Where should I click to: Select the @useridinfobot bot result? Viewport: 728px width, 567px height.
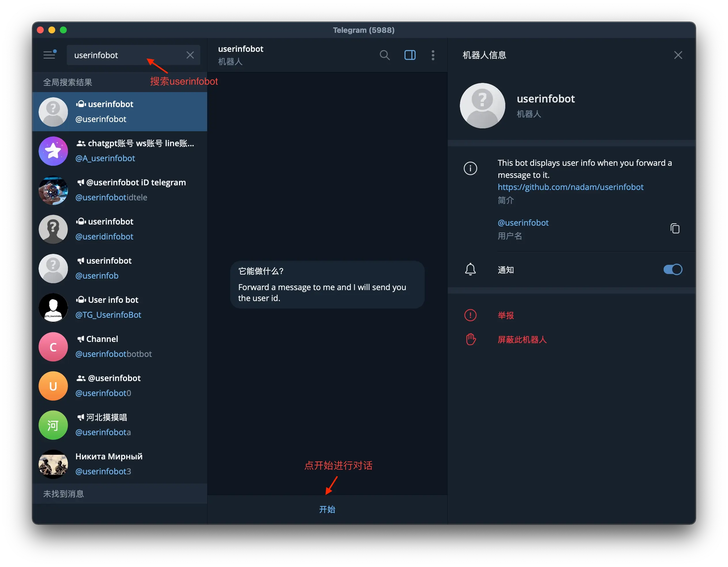[120, 229]
